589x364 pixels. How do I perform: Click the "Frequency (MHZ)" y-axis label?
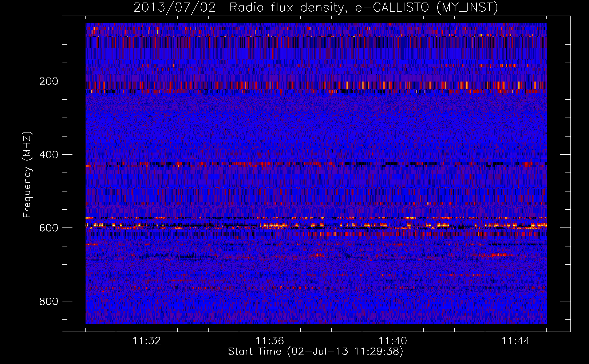27,175
